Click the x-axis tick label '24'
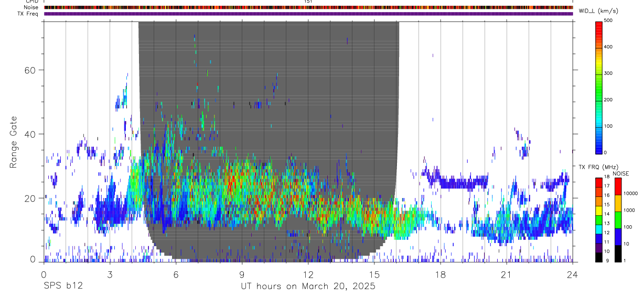This screenshot has width=644, height=297. (572, 274)
